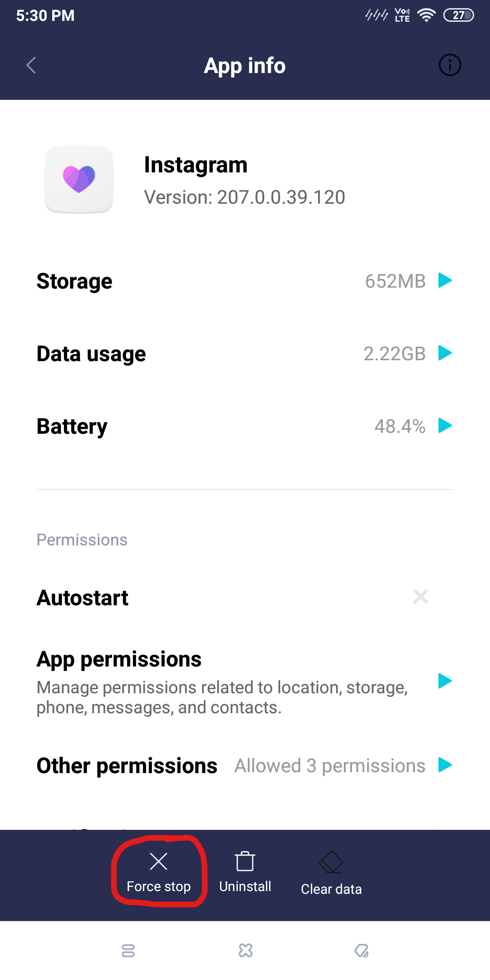Image resolution: width=490 pixels, height=980 pixels.
Task: Tap the Force stop label
Action: pos(158,887)
